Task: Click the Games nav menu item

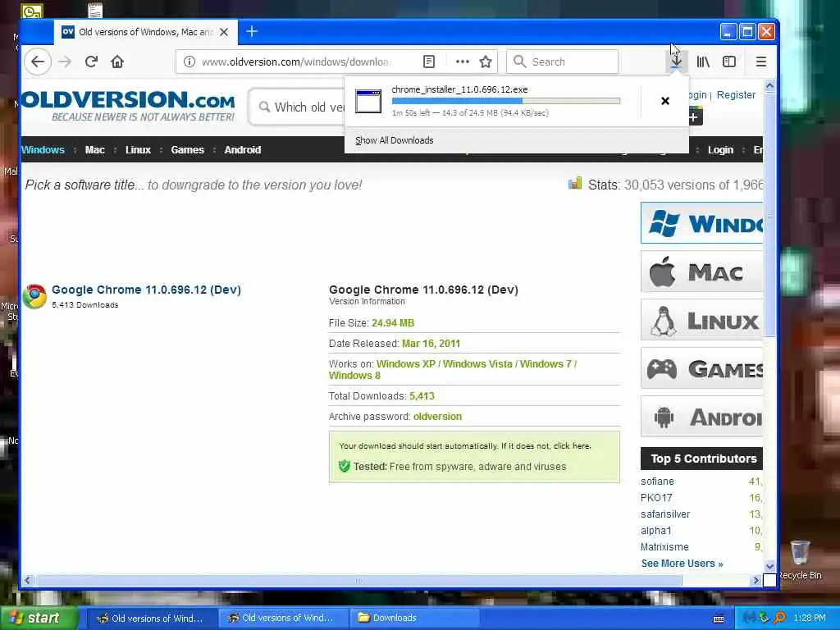Action: coord(188,150)
